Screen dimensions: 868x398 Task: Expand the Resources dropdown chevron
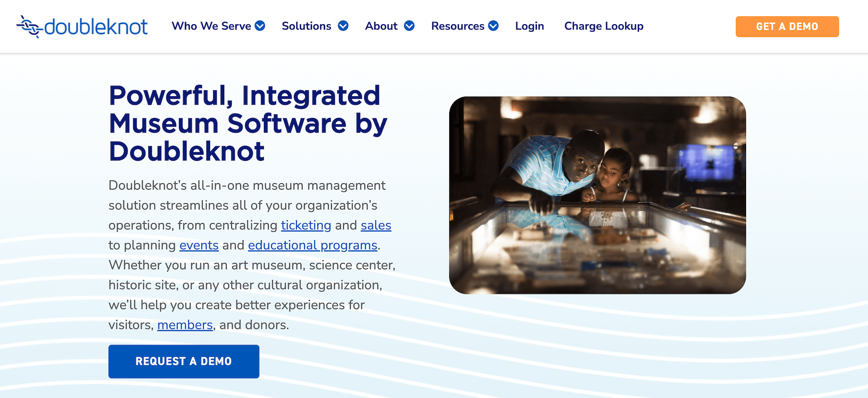[493, 26]
